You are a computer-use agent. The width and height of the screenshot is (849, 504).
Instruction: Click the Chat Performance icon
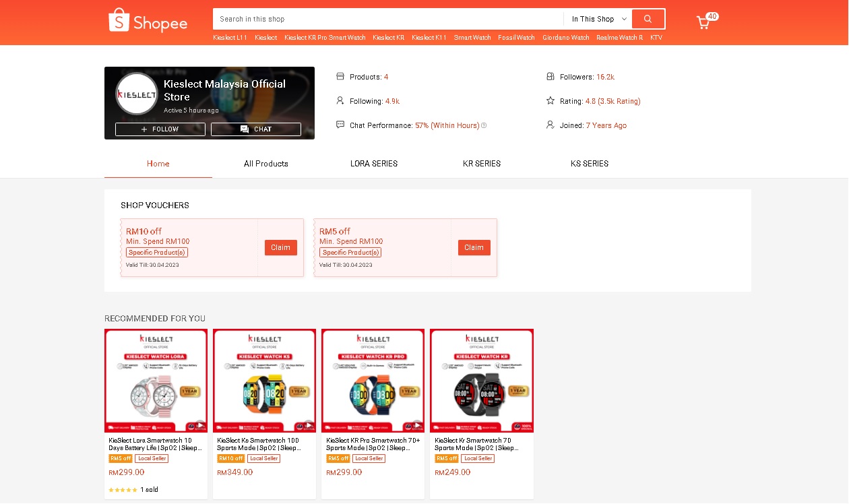click(x=340, y=125)
